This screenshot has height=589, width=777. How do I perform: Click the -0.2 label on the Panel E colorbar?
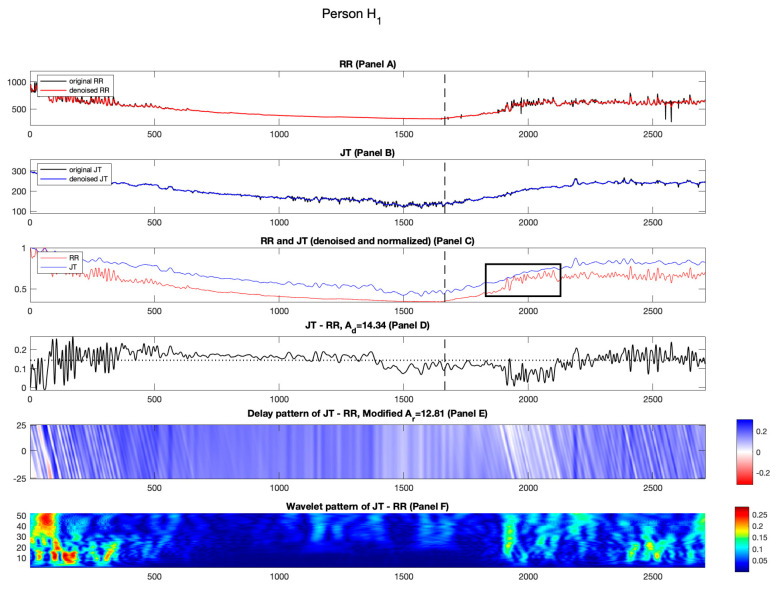click(x=763, y=473)
